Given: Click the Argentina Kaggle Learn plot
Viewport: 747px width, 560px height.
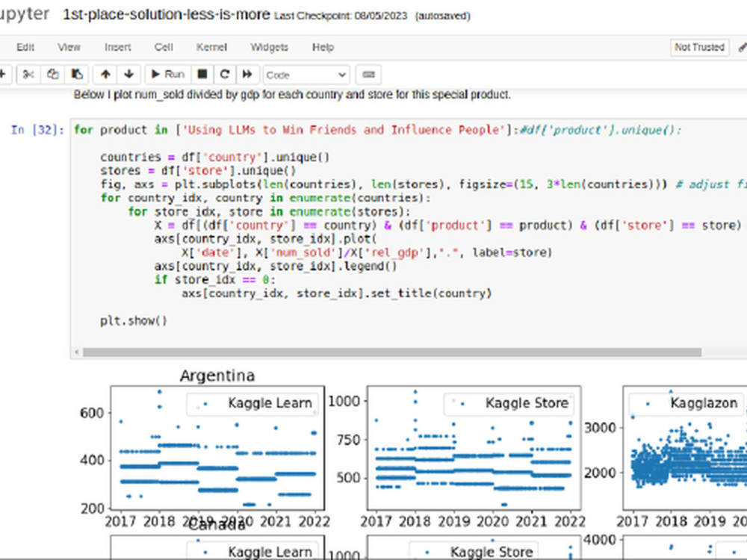Looking at the screenshot, I should tap(217, 447).
